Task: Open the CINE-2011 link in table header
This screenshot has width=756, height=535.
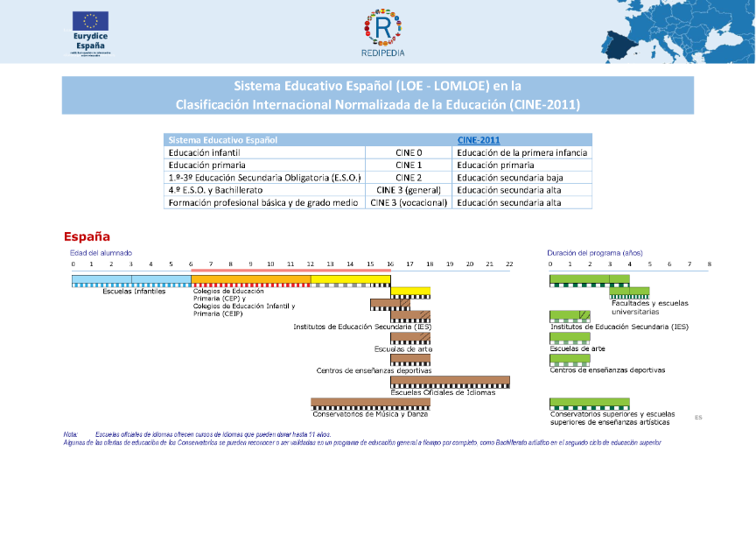Action: point(478,140)
